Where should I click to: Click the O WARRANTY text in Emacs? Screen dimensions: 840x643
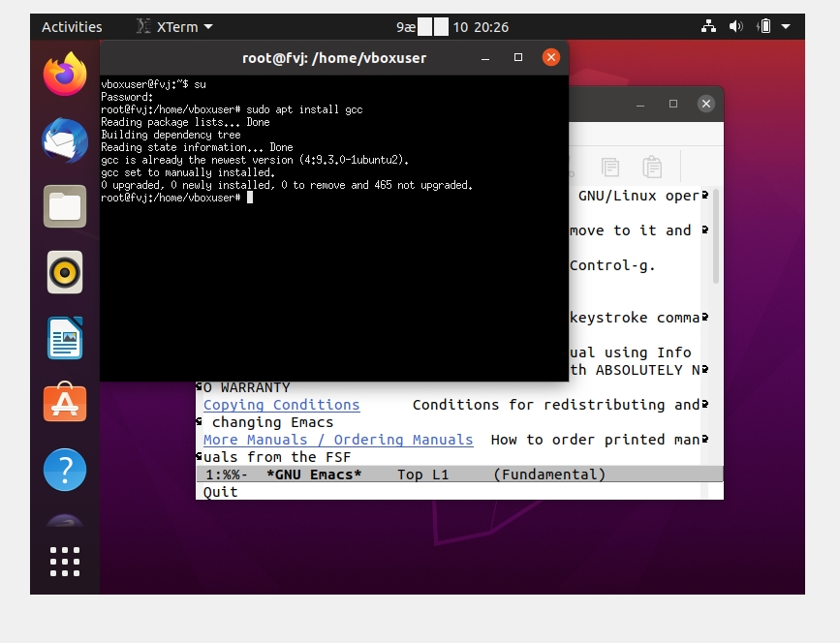click(247, 387)
